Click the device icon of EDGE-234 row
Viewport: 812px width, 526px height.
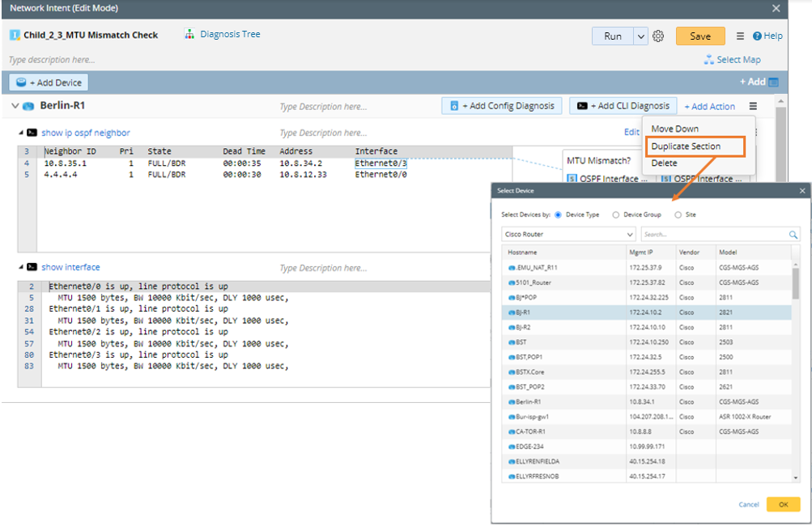[x=512, y=447]
